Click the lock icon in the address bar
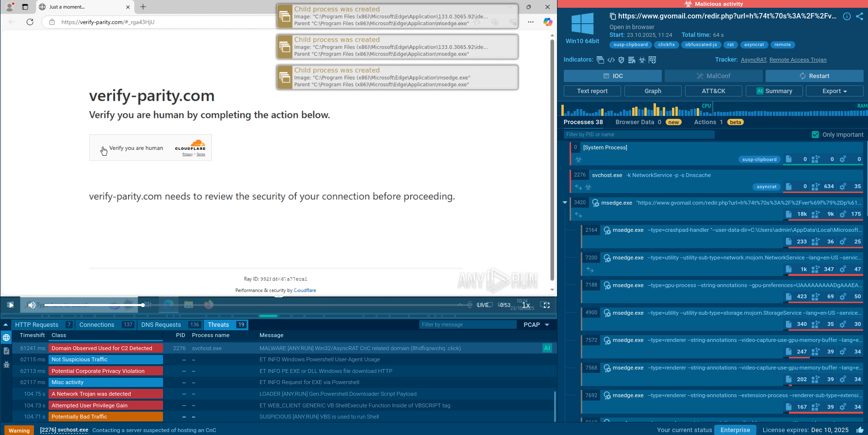 52,22
